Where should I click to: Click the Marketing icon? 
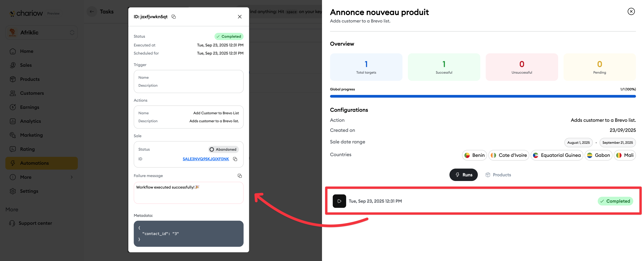(x=13, y=135)
